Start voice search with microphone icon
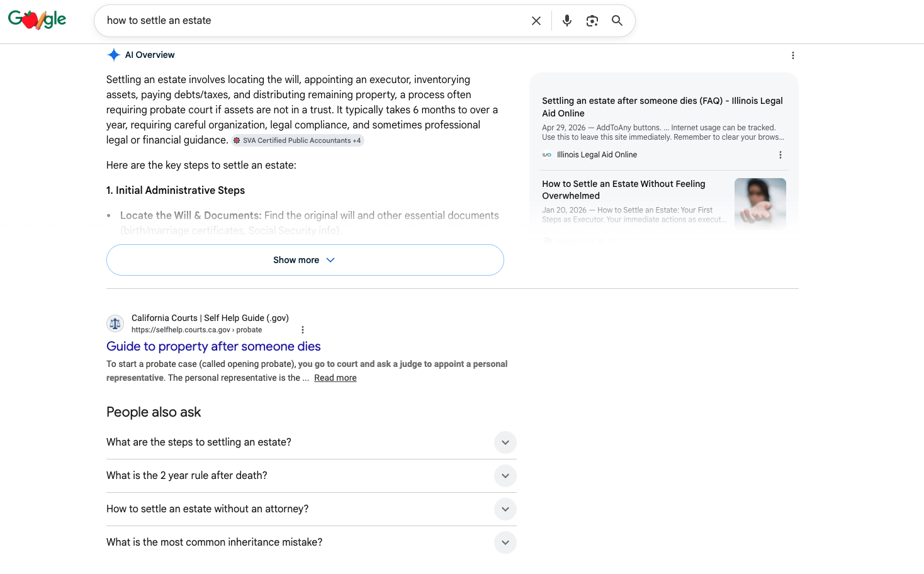924x574 pixels. coord(567,21)
